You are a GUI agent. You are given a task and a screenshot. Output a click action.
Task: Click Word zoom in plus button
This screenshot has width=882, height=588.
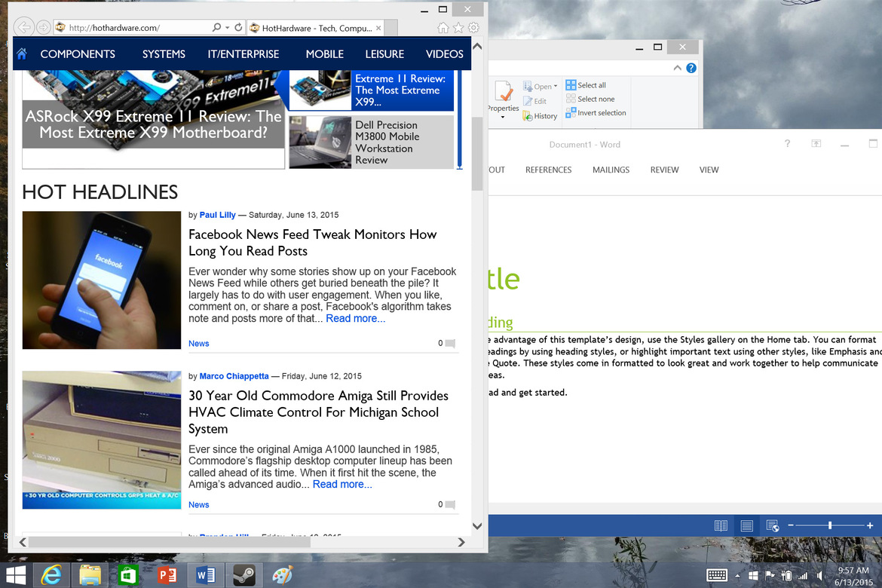[870, 525]
